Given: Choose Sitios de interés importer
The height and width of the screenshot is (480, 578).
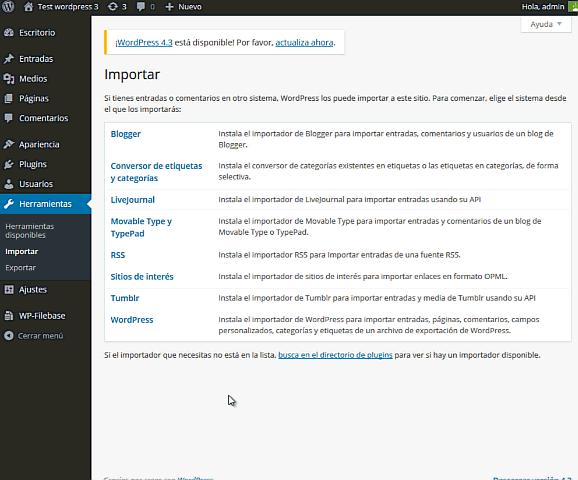Looking at the screenshot, I should pyautogui.click(x=142, y=276).
